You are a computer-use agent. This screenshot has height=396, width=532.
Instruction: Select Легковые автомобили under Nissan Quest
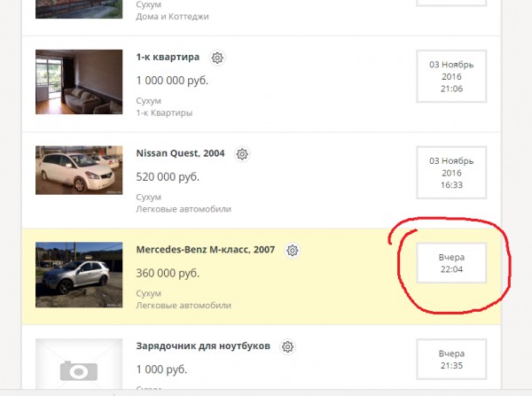pos(184,209)
